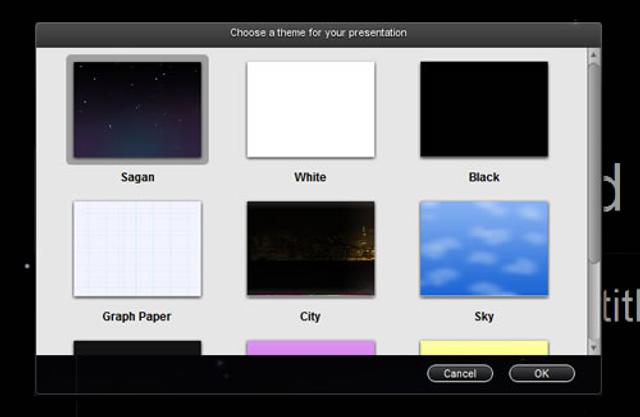The height and width of the screenshot is (417, 640).
Task: Click the Graph Paper label text
Action: tap(137, 316)
